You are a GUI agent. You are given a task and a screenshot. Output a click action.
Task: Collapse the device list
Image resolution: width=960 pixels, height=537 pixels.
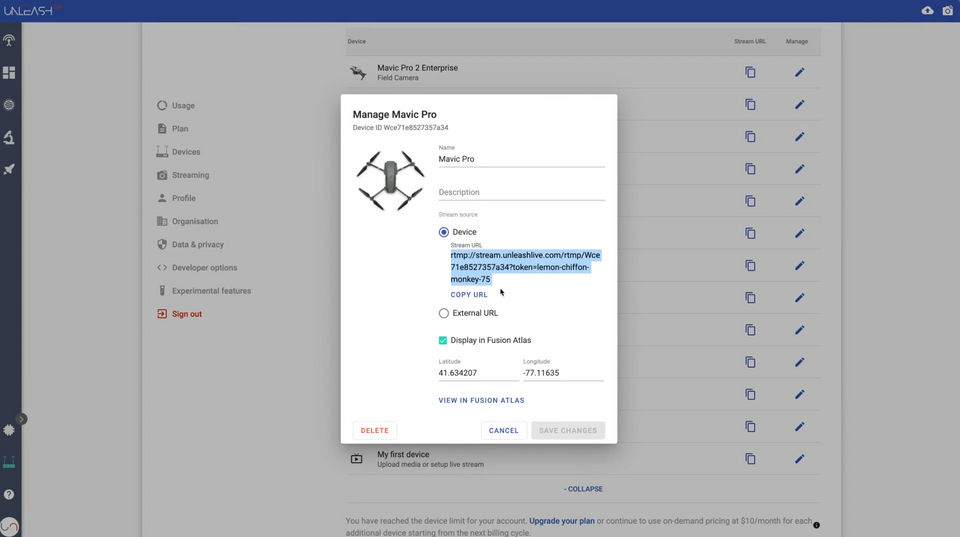[x=583, y=489]
